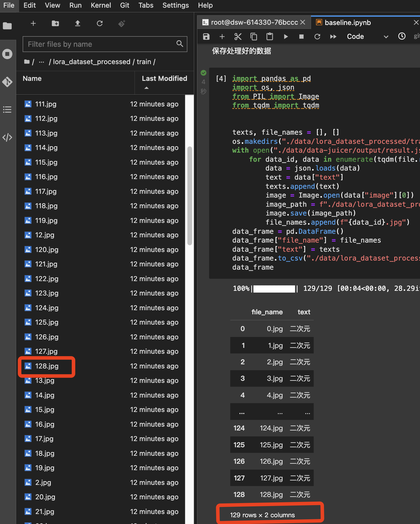The width and height of the screenshot is (420, 524).
Task: Open the Kernel menu
Action: click(x=101, y=5)
